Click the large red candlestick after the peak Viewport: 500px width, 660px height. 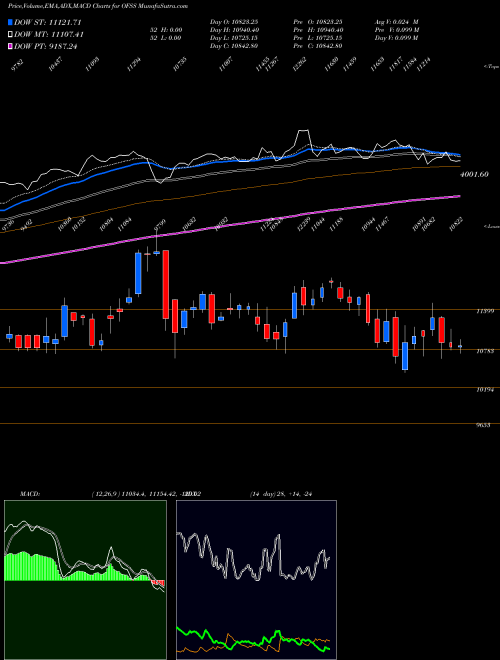point(166,285)
